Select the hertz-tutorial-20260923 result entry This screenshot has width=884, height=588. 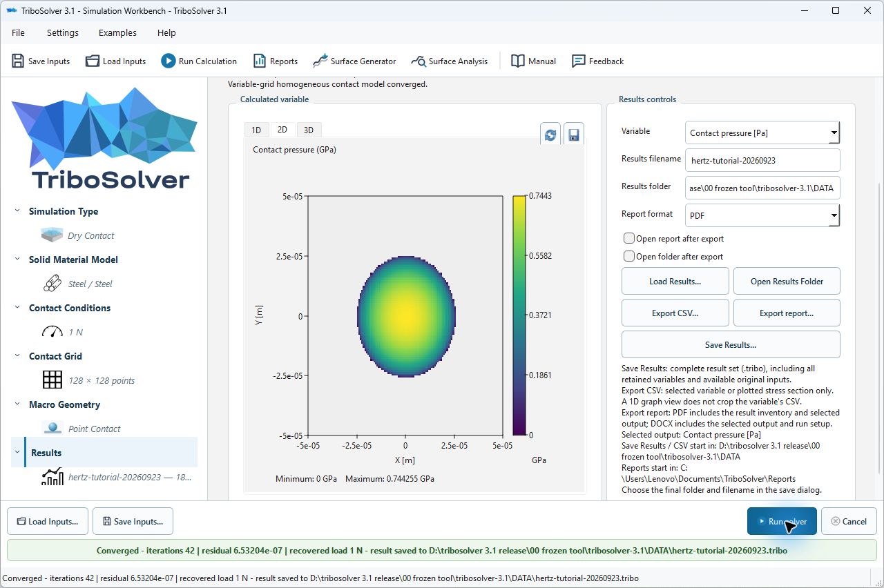pos(130,477)
